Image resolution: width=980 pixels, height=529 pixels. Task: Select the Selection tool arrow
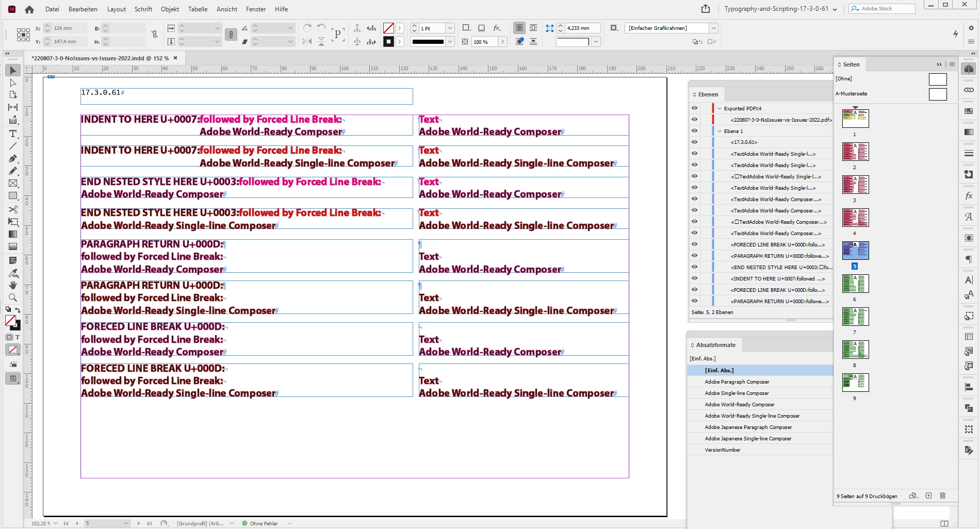(x=13, y=70)
